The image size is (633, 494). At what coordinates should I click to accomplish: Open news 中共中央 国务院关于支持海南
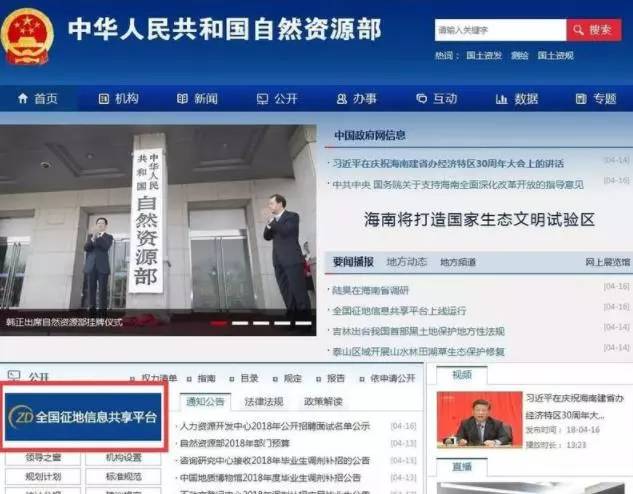click(x=458, y=185)
